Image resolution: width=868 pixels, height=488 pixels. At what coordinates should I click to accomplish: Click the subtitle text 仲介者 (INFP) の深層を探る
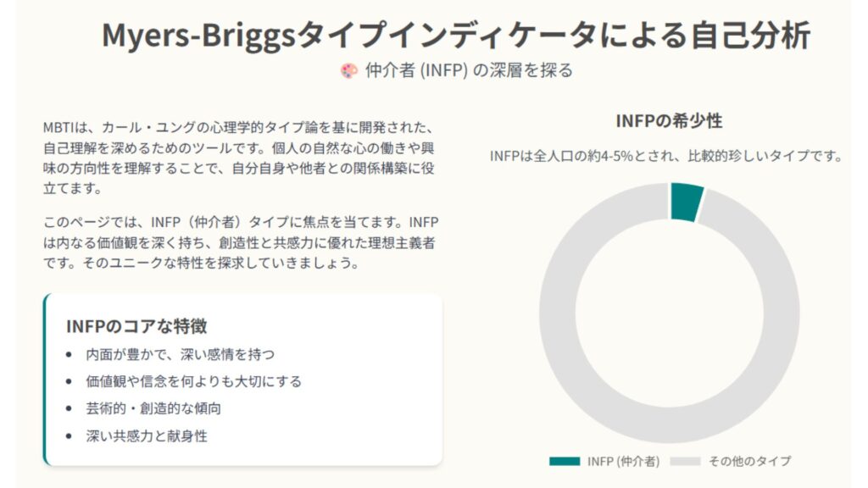pyautogui.click(x=469, y=71)
